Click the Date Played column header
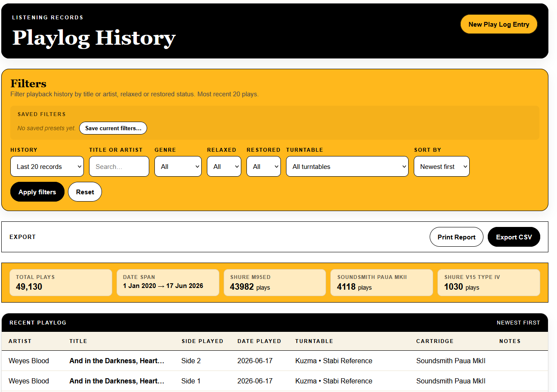 [259, 341]
